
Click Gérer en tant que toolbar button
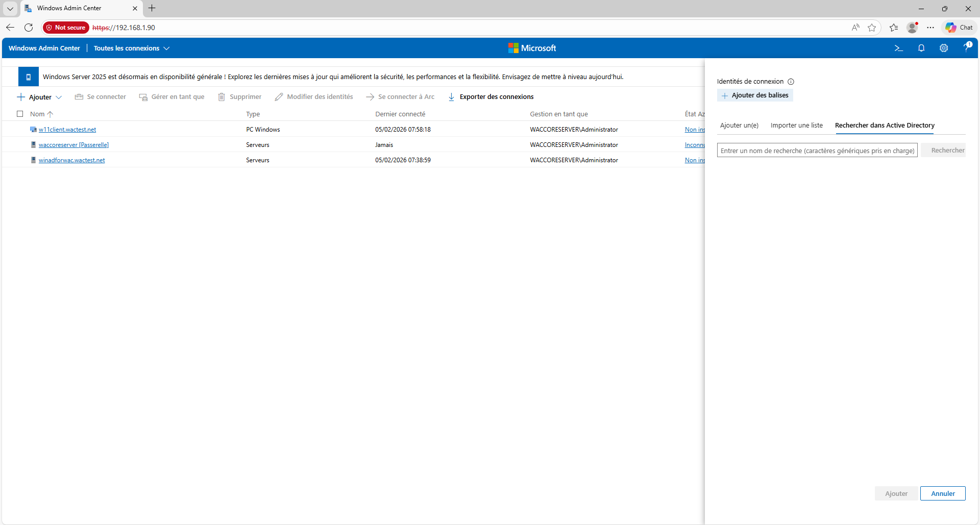[x=172, y=97]
